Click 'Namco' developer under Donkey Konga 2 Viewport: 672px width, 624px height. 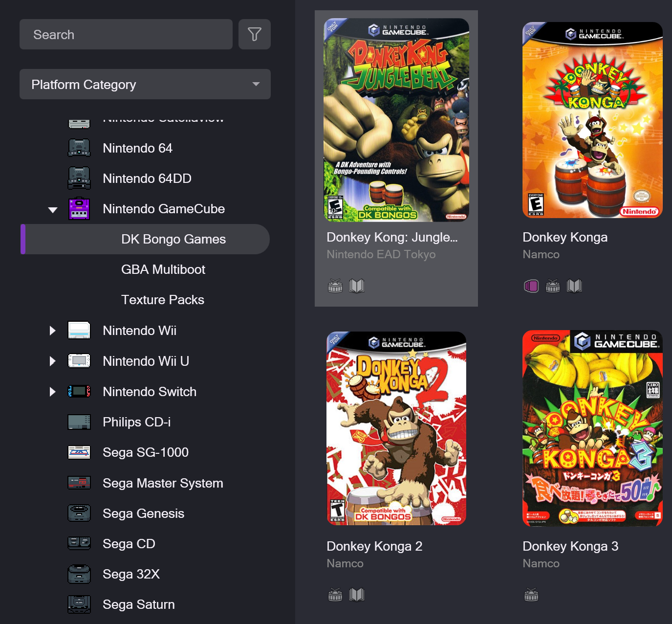pyautogui.click(x=345, y=563)
